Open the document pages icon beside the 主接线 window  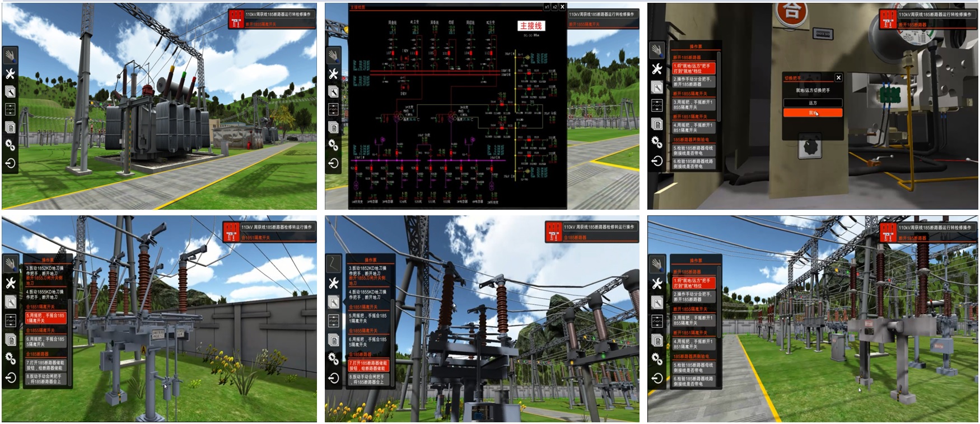click(x=333, y=127)
